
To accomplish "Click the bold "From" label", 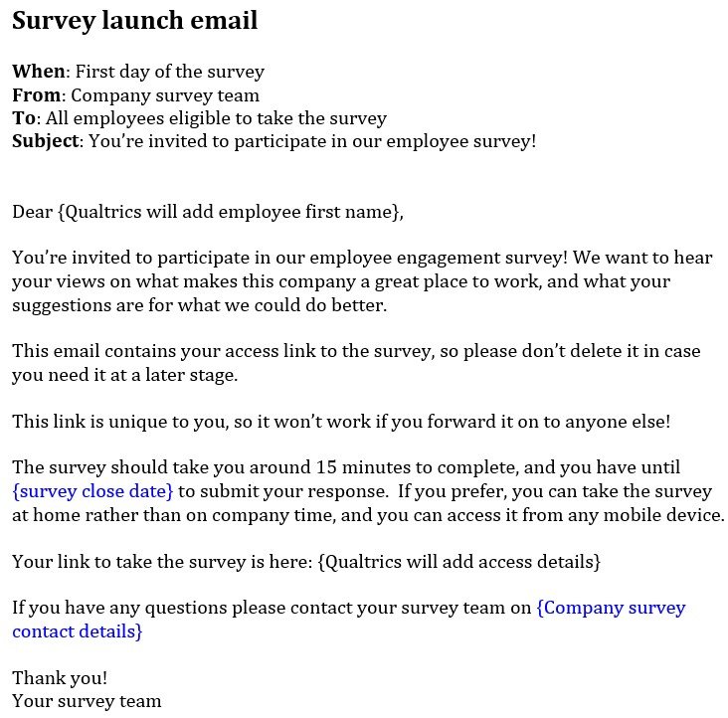I will pos(37,95).
